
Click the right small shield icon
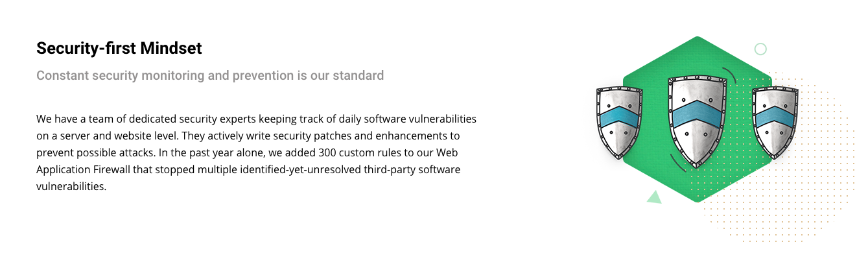775,123
